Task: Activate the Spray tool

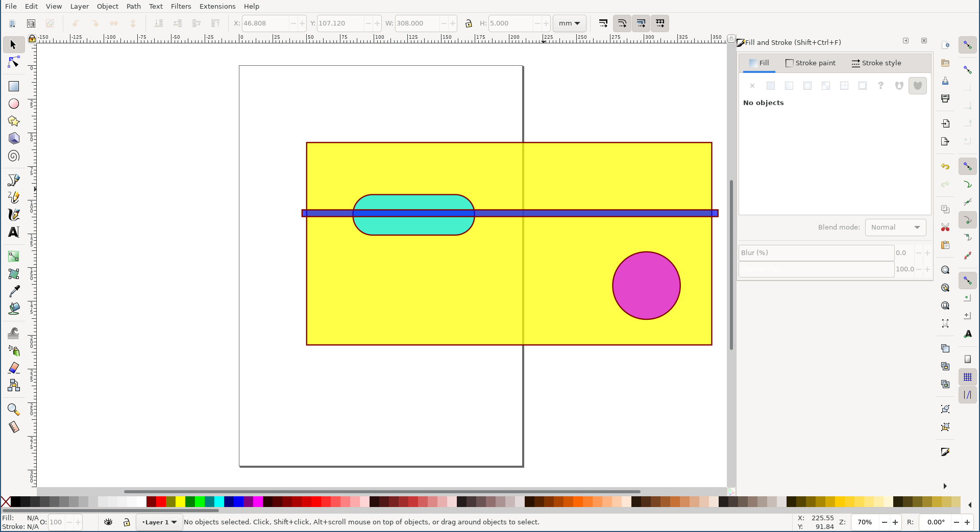Action: [x=13, y=350]
